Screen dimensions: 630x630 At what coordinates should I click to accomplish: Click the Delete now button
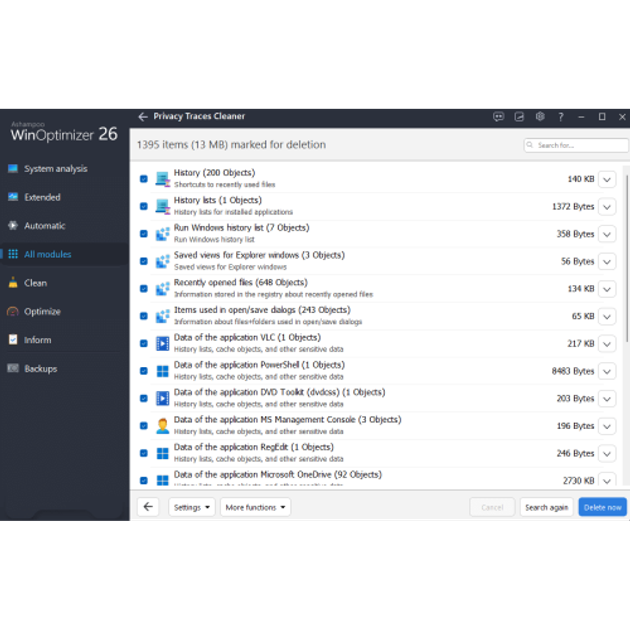(x=602, y=507)
